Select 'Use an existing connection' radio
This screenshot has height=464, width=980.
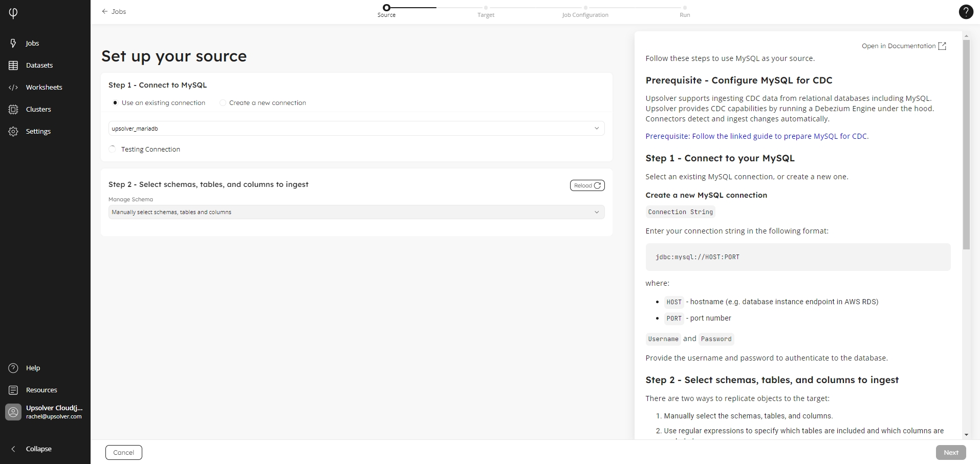click(115, 103)
